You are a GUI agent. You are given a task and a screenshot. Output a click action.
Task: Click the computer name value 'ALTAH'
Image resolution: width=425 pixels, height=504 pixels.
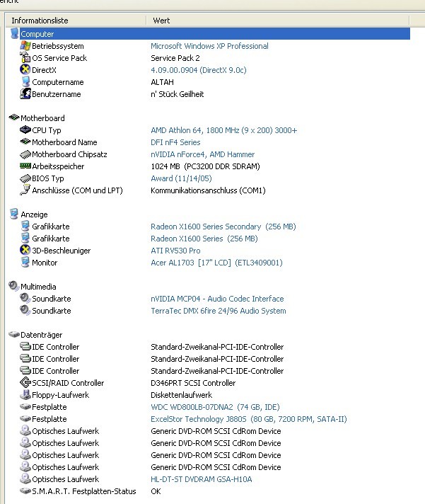[x=162, y=82]
